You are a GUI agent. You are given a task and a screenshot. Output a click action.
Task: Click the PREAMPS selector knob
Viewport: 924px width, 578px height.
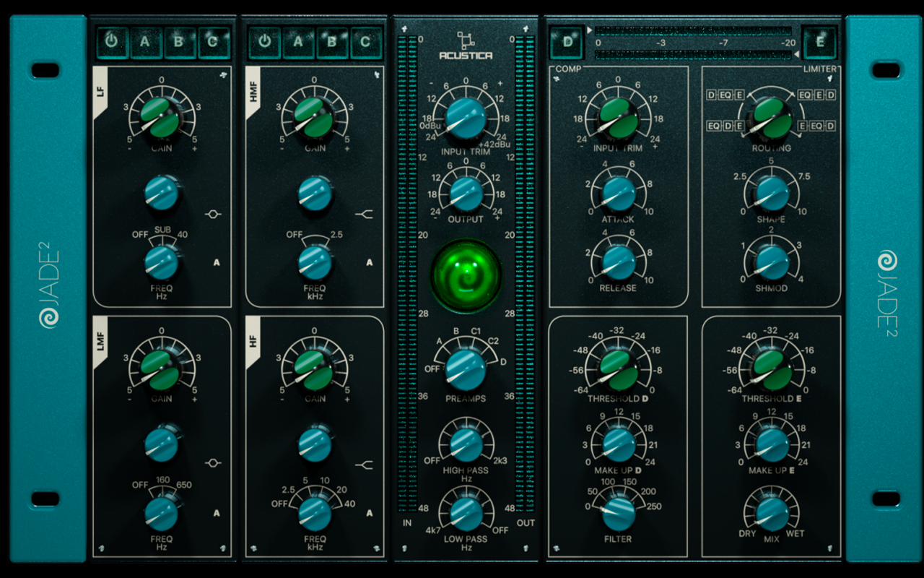point(466,368)
